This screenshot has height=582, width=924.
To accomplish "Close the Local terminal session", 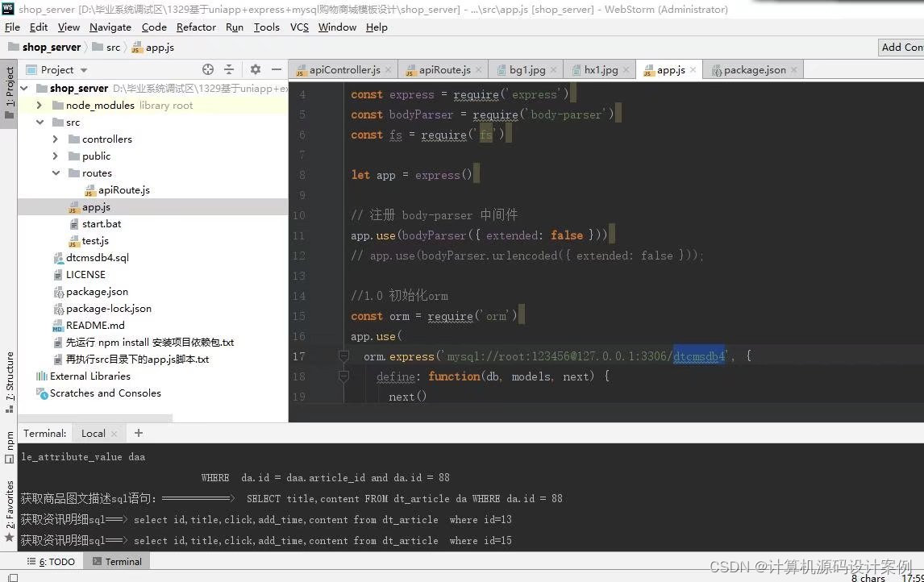I will [114, 434].
